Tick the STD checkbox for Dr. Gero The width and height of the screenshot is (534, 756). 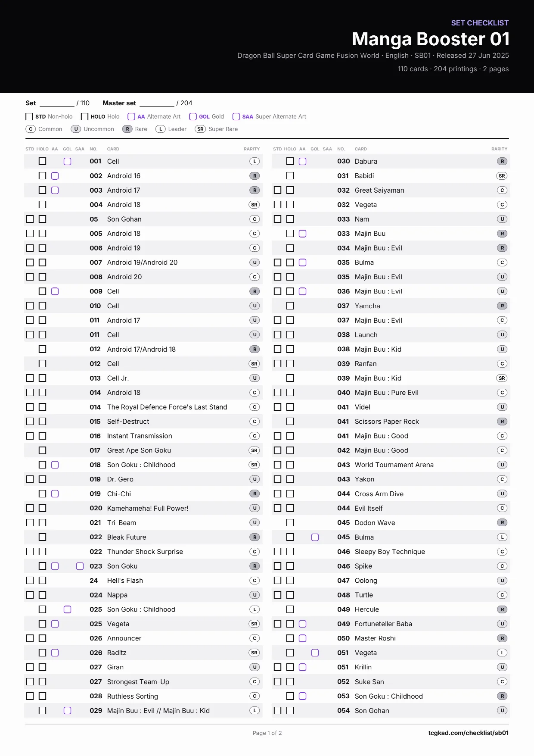pos(30,479)
